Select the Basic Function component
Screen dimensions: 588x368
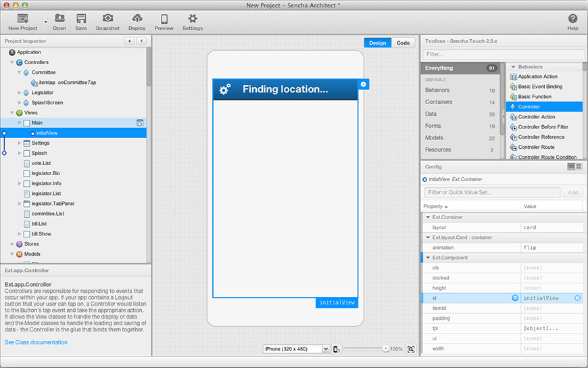pyautogui.click(x=545, y=97)
